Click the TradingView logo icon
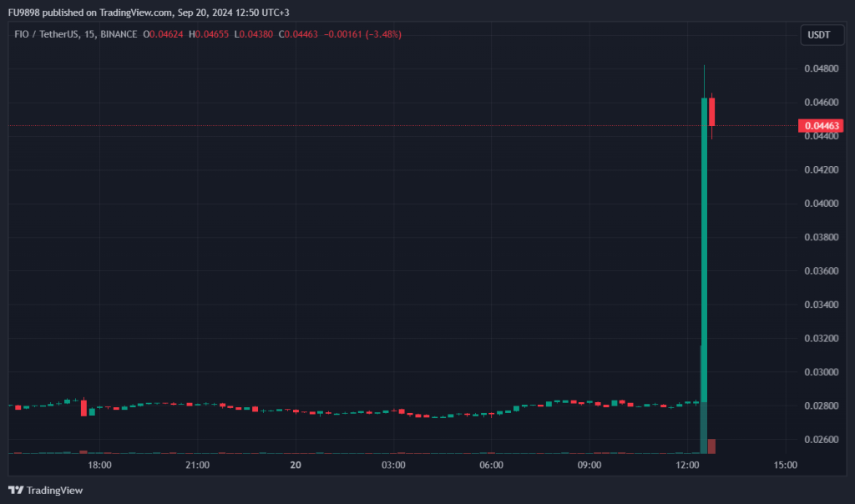The width and height of the screenshot is (855, 504). [x=16, y=490]
